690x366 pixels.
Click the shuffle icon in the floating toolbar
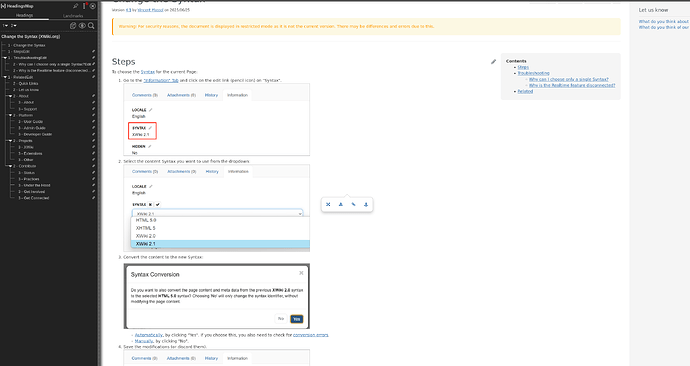coord(328,204)
